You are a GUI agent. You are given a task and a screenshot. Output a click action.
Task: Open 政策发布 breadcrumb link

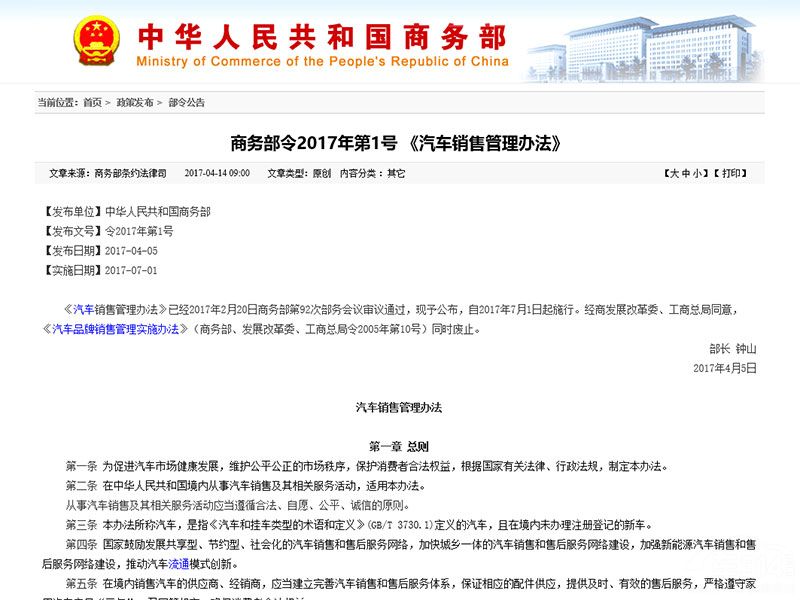click(x=135, y=102)
